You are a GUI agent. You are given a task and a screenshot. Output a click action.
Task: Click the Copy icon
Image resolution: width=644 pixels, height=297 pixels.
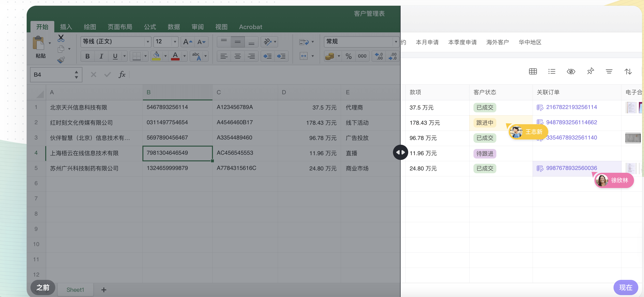(x=61, y=49)
